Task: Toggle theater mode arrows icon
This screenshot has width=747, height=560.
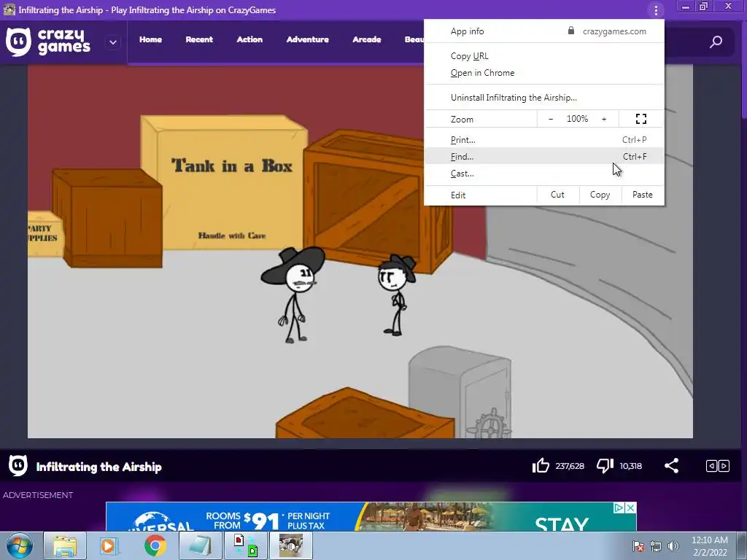Action: pos(718,466)
